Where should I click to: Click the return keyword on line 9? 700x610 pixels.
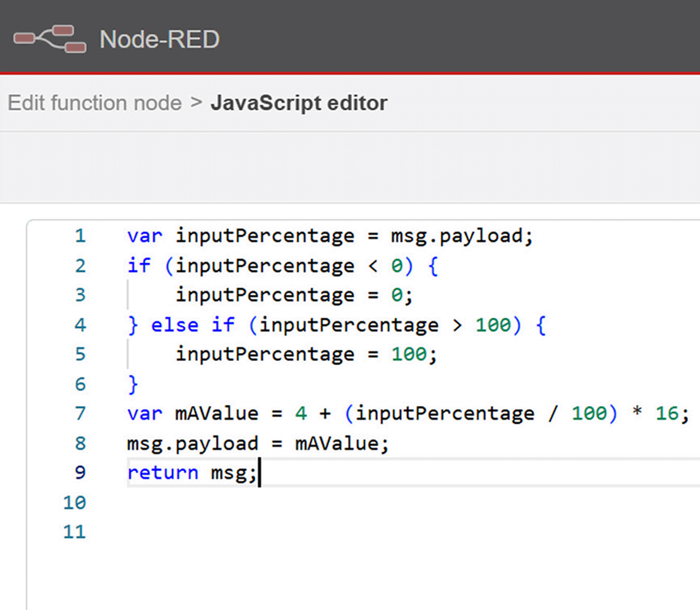(163, 473)
